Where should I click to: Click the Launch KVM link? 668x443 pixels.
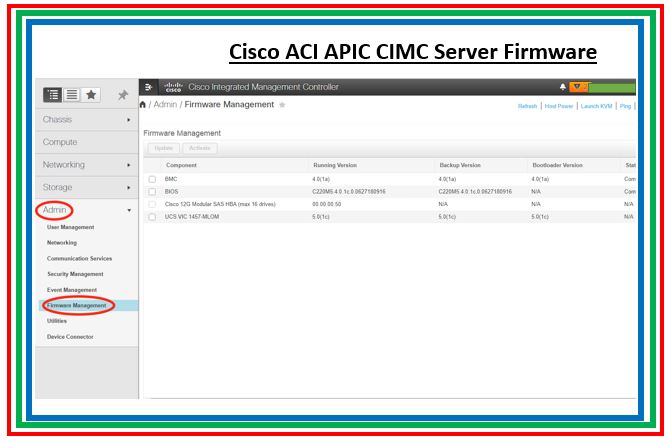[596, 106]
